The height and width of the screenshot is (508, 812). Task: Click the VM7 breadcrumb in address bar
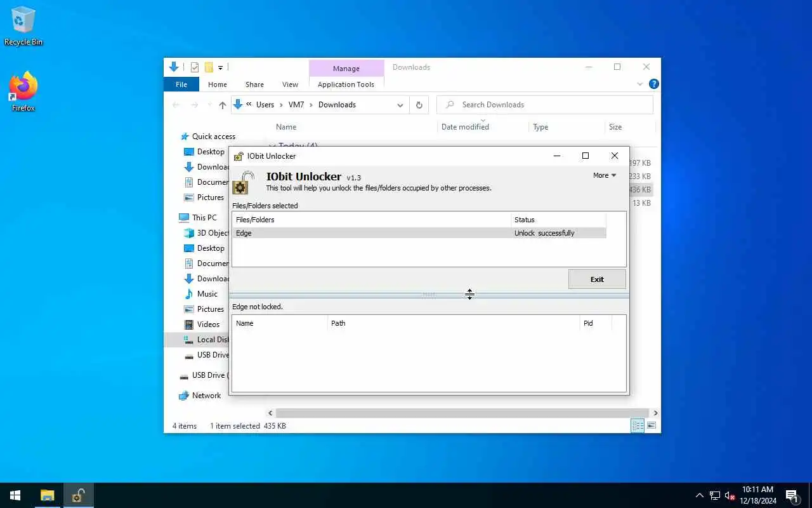click(x=296, y=105)
